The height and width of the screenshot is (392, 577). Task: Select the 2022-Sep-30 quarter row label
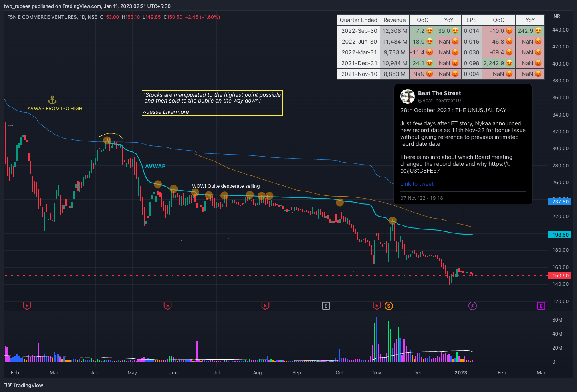click(x=359, y=31)
